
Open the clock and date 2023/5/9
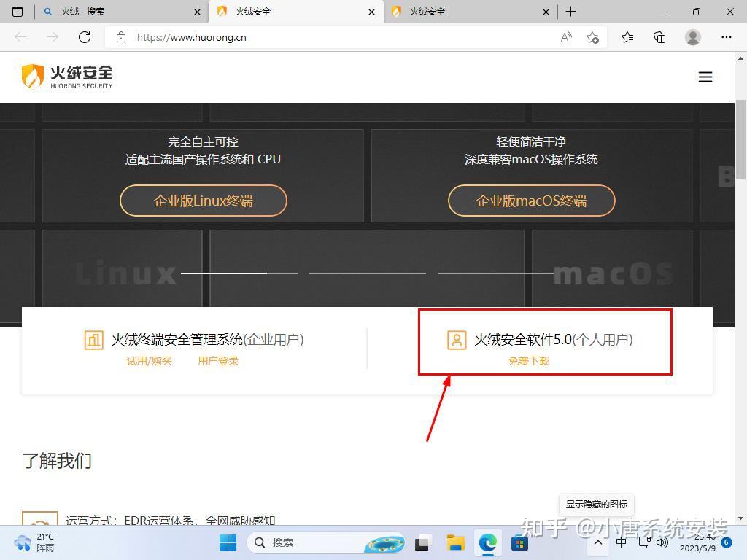[x=698, y=542]
